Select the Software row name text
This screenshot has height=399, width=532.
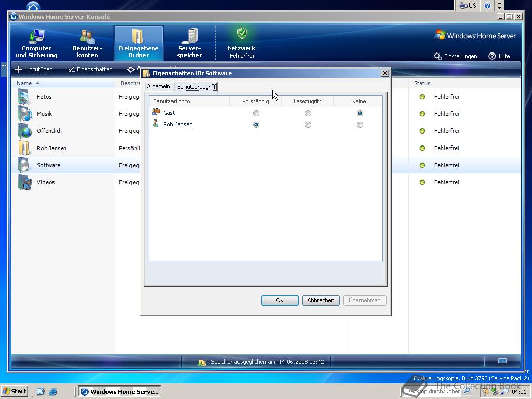coord(48,165)
